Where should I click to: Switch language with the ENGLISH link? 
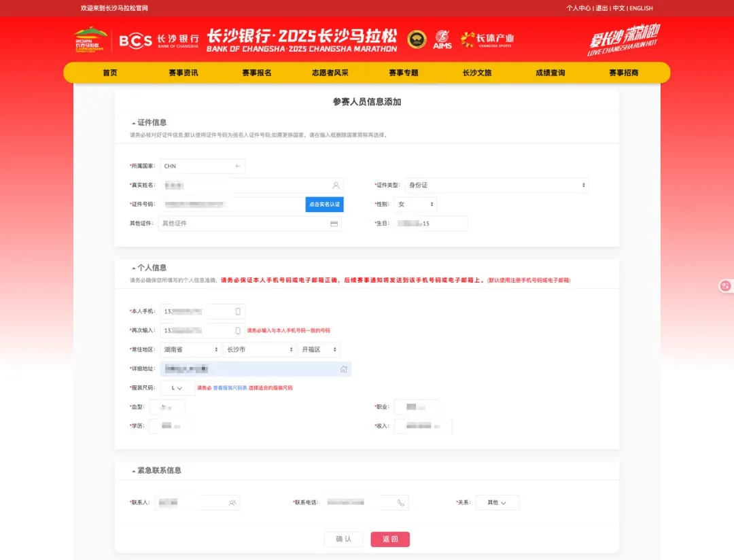coord(642,8)
